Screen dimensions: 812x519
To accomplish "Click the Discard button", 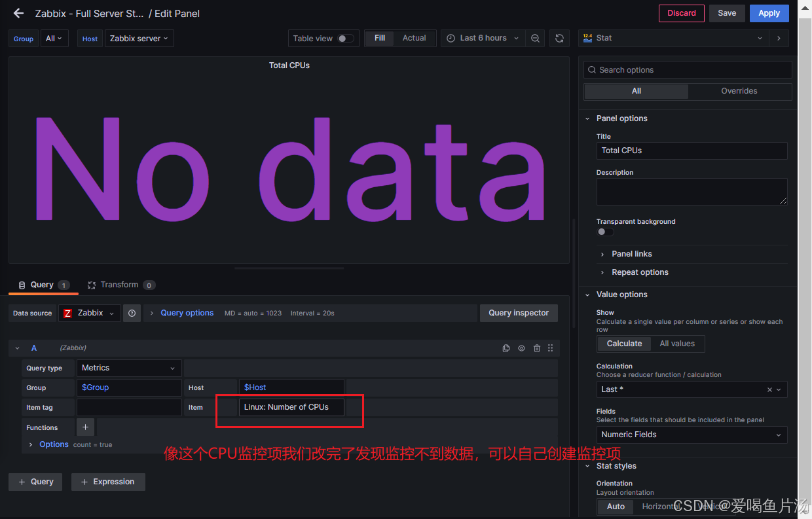I will 682,13.
